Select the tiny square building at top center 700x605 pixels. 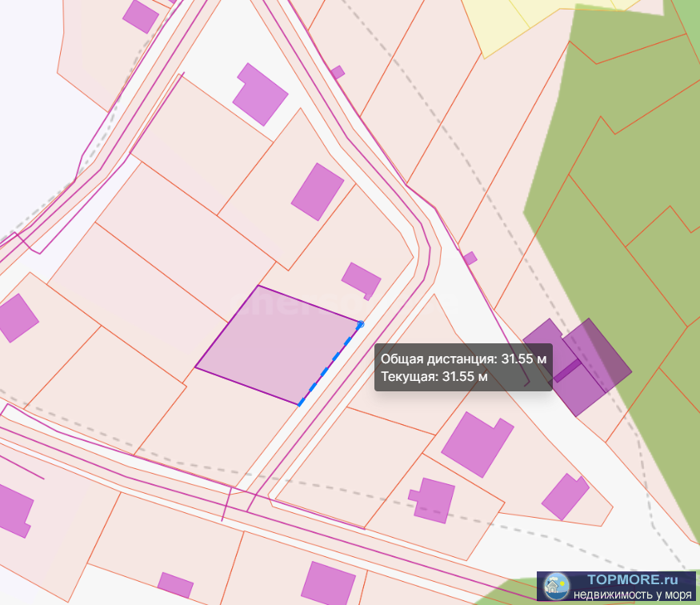338,73
